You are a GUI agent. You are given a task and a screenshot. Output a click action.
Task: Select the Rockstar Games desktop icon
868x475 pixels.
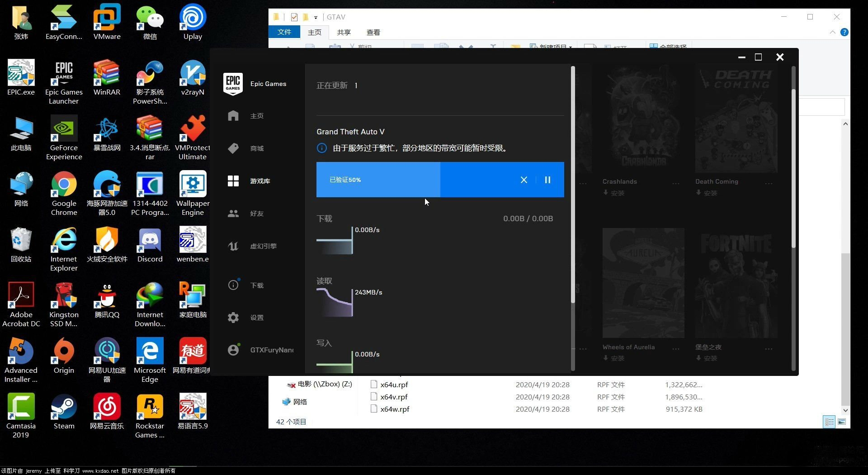point(150,417)
